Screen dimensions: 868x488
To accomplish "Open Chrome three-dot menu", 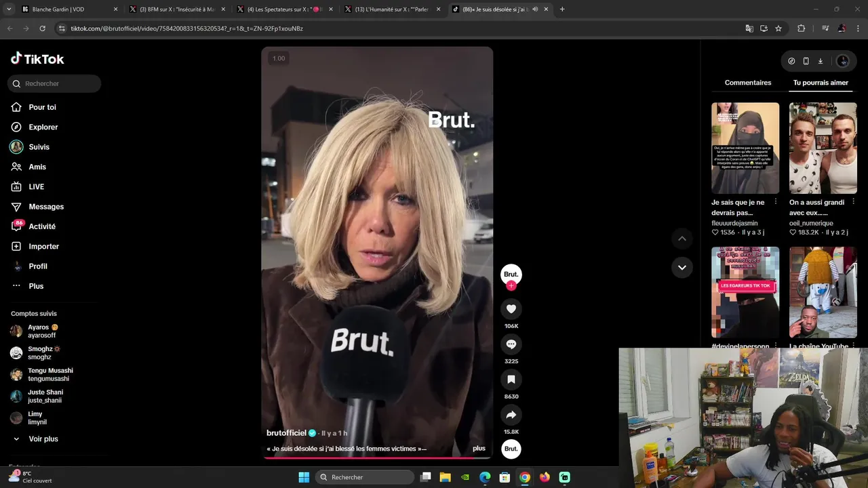I will click(x=859, y=28).
